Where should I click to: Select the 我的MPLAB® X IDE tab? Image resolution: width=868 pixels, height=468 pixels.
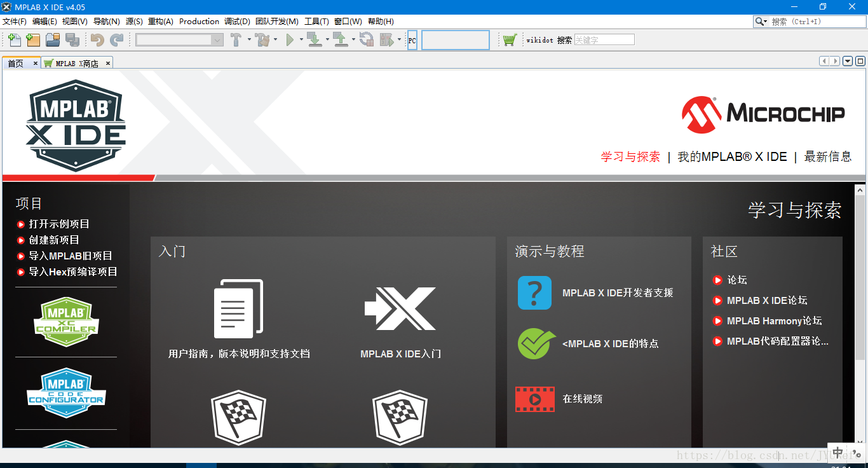coord(732,156)
